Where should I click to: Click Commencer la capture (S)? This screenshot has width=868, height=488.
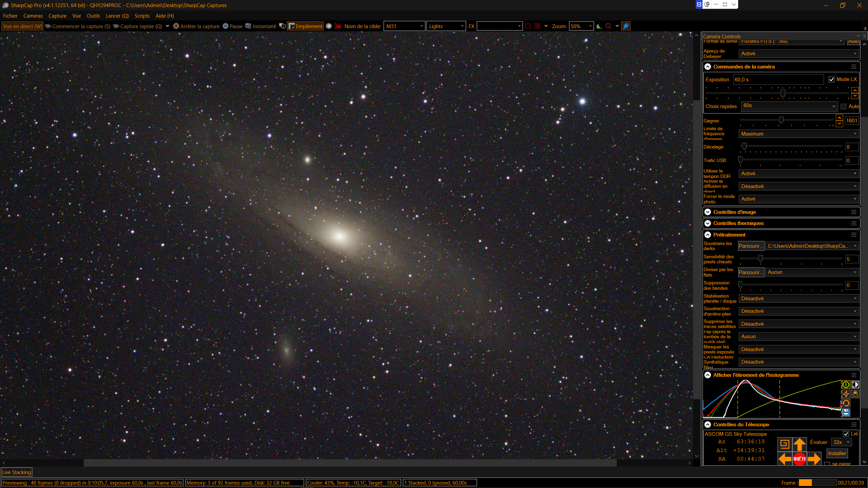[x=78, y=26]
